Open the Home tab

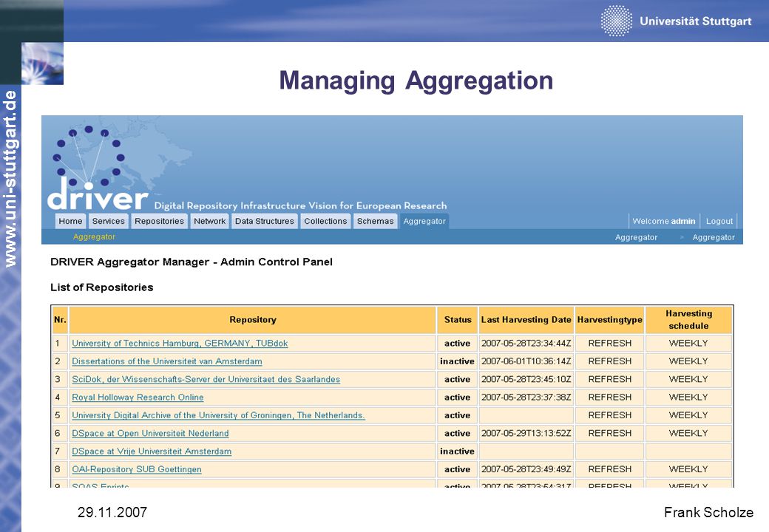[71, 221]
